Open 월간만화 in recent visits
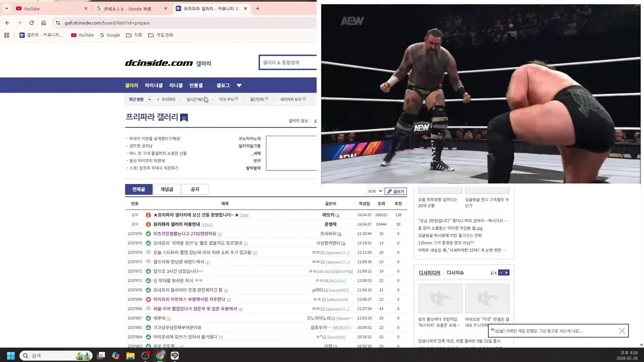The width and height of the screenshot is (644, 362). click(257, 100)
